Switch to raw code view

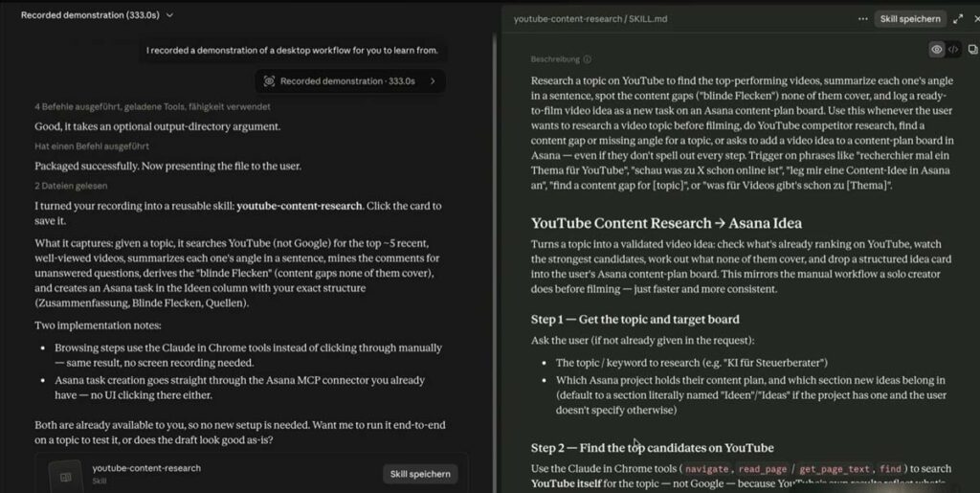(x=953, y=50)
